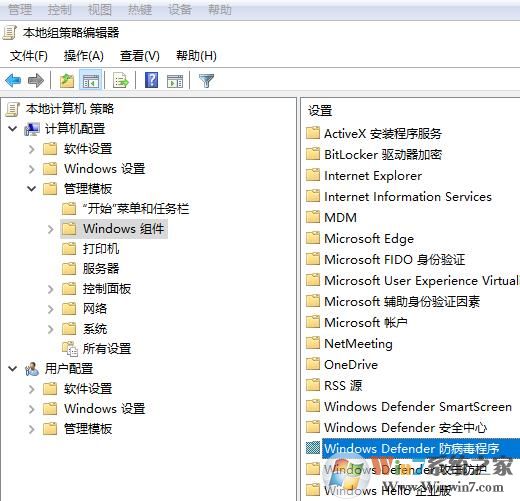Collapse 管理模板 under 计算机配置
Screen dimensions: 520x501
32,189
